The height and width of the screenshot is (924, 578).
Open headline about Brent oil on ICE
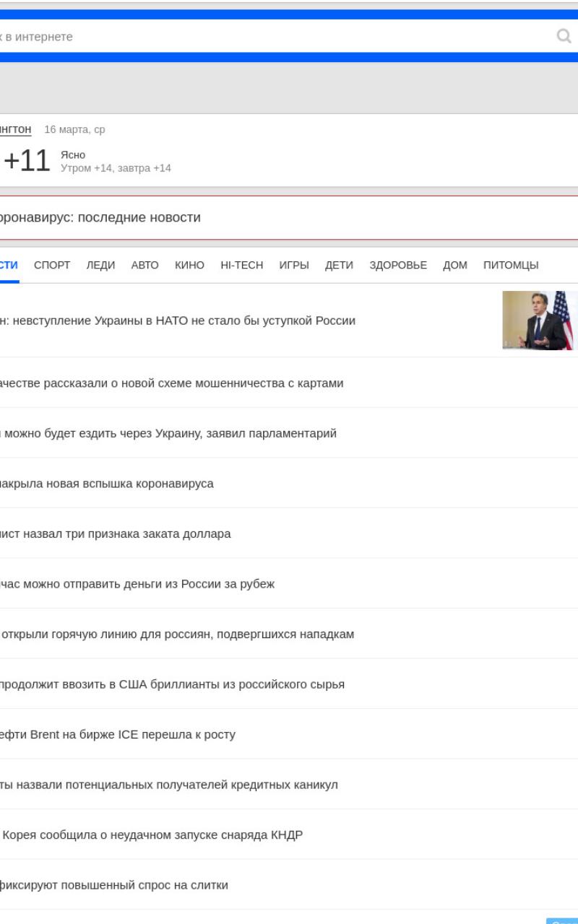117,735
